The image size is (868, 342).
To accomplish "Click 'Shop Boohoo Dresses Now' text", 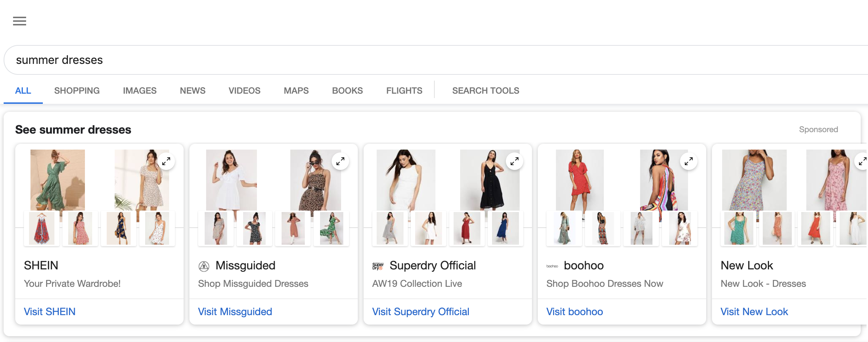I will [605, 284].
